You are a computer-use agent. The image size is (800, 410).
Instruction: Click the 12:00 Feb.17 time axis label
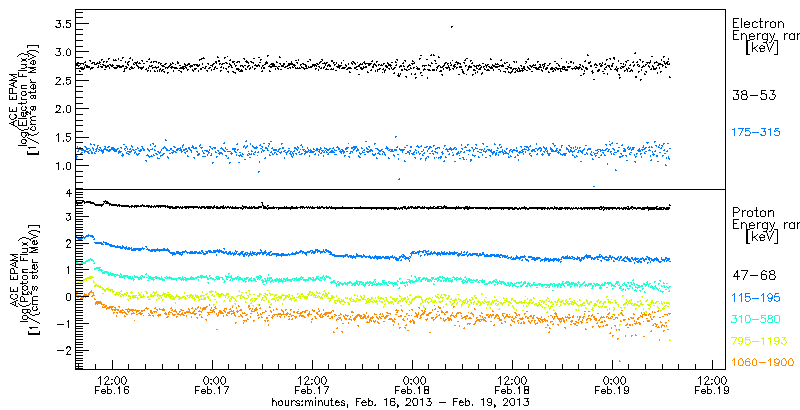pos(311,385)
